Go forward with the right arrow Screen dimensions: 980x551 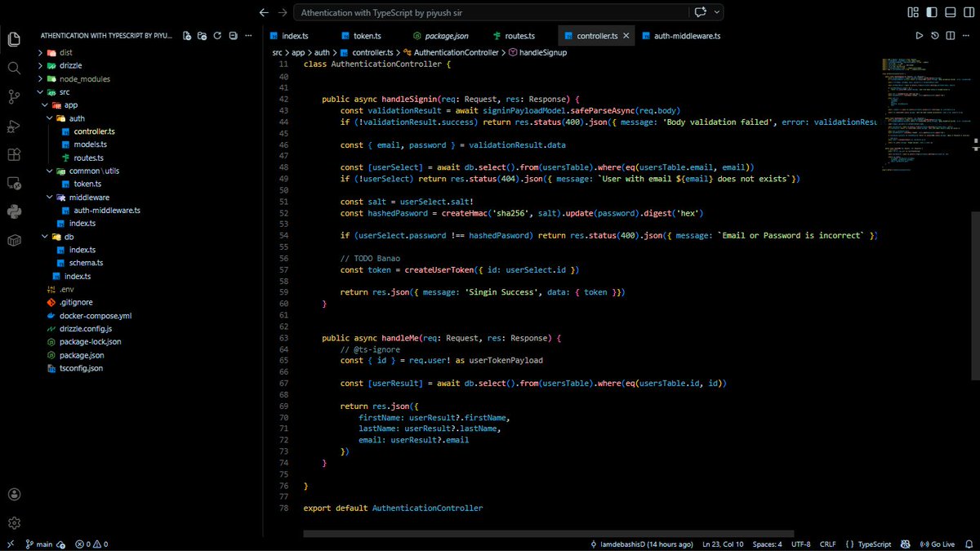pos(282,12)
